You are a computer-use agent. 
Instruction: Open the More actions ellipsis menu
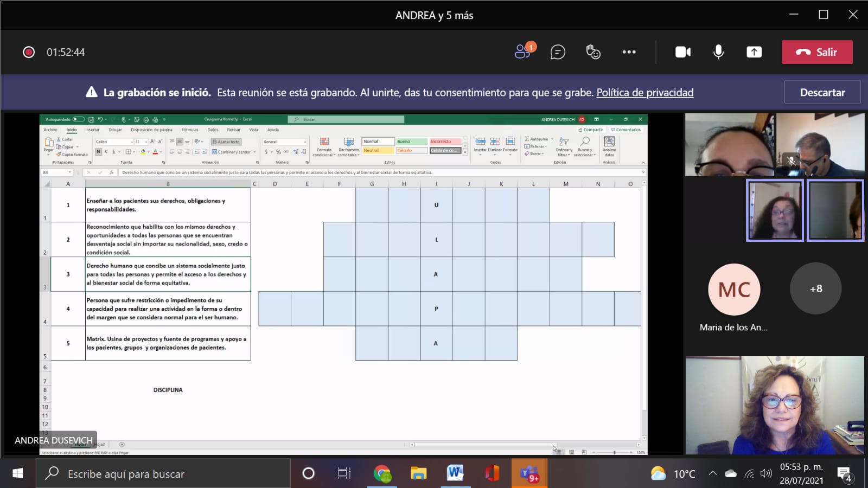click(629, 52)
